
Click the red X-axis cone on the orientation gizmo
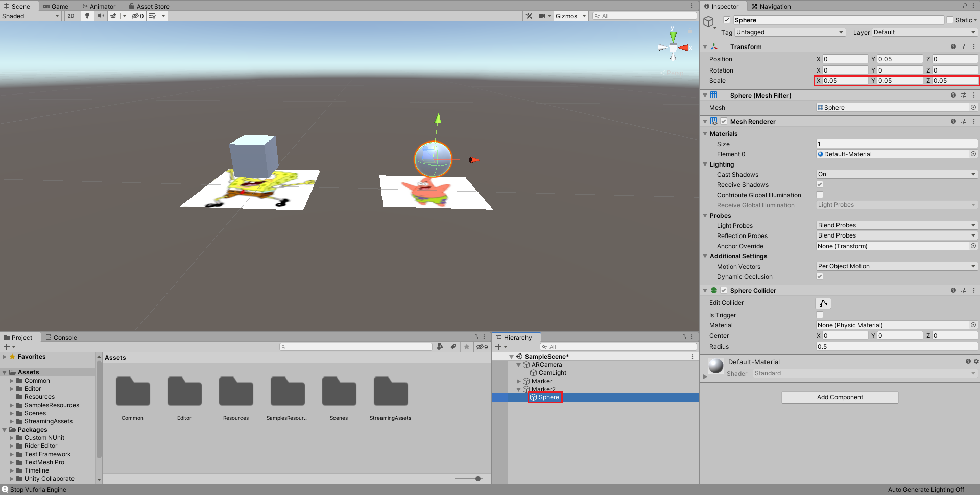tap(683, 48)
